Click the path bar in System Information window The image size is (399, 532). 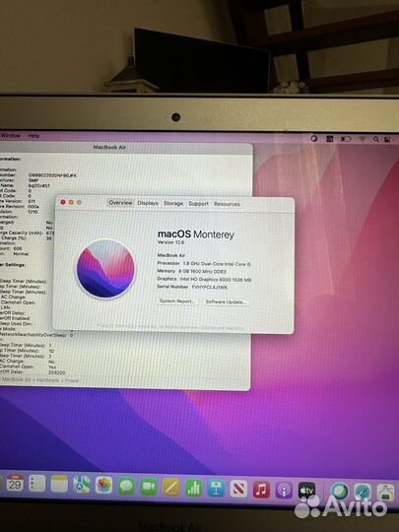pyautogui.click(x=39, y=380)
